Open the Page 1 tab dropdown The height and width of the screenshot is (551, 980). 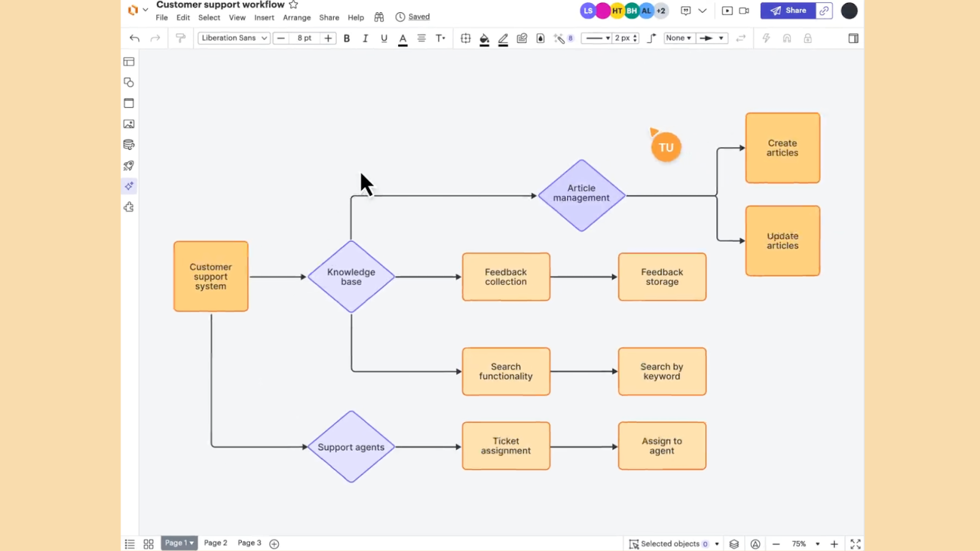click(179, 543)
